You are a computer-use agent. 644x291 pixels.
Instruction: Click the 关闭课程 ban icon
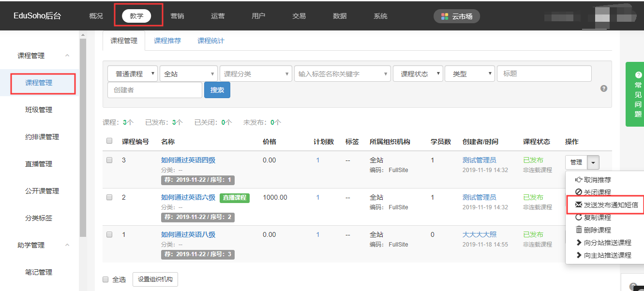[x=578, y=192]
